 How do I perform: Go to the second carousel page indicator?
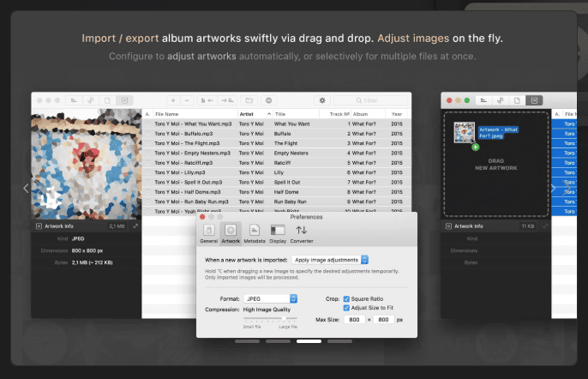click(x=278, y=341)
